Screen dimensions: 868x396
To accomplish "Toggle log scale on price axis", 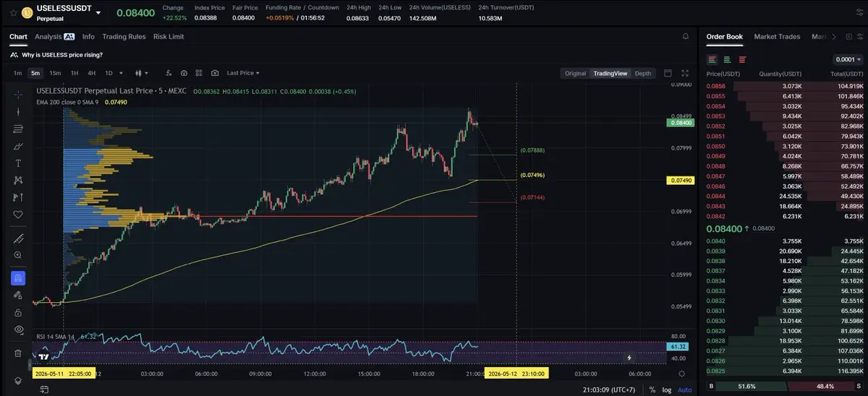I will (x=666, y=389).
